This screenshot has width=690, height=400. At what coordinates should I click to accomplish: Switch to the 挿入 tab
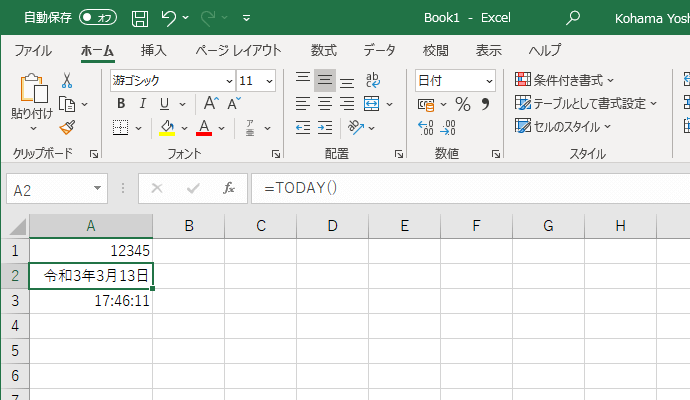(153, 50)
